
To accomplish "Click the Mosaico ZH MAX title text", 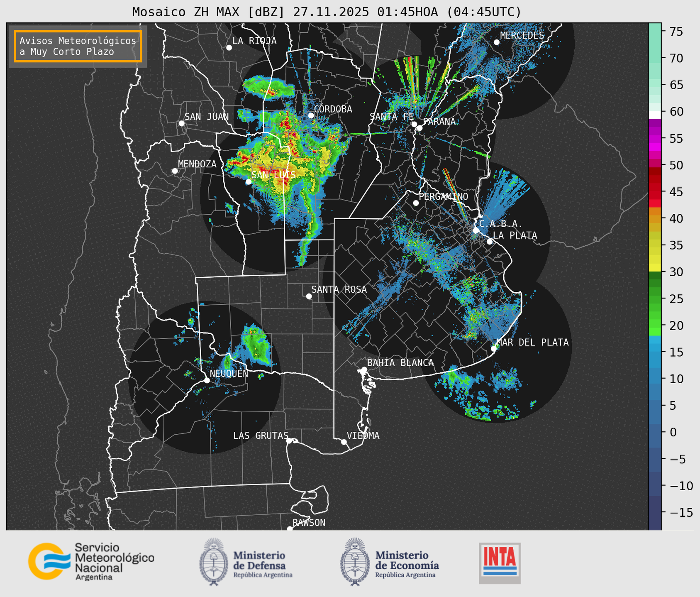I will (x=326, y=12).
